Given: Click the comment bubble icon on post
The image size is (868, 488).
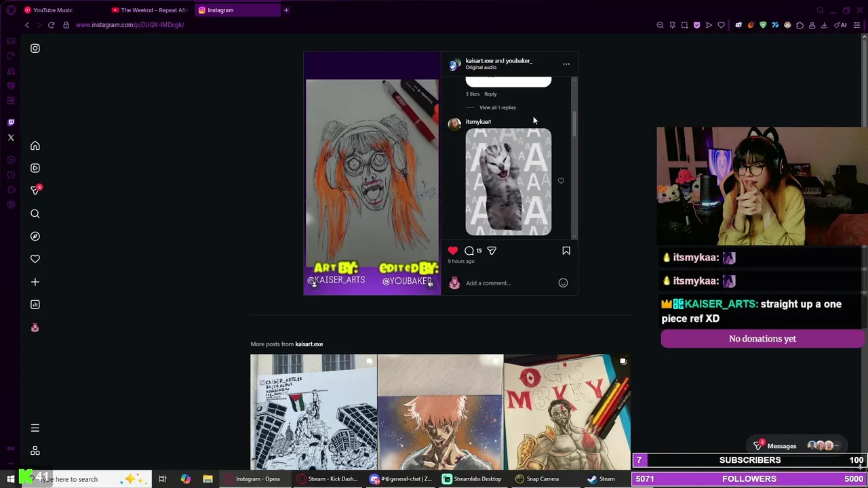Looking at the screenshot, I should 469,251.
